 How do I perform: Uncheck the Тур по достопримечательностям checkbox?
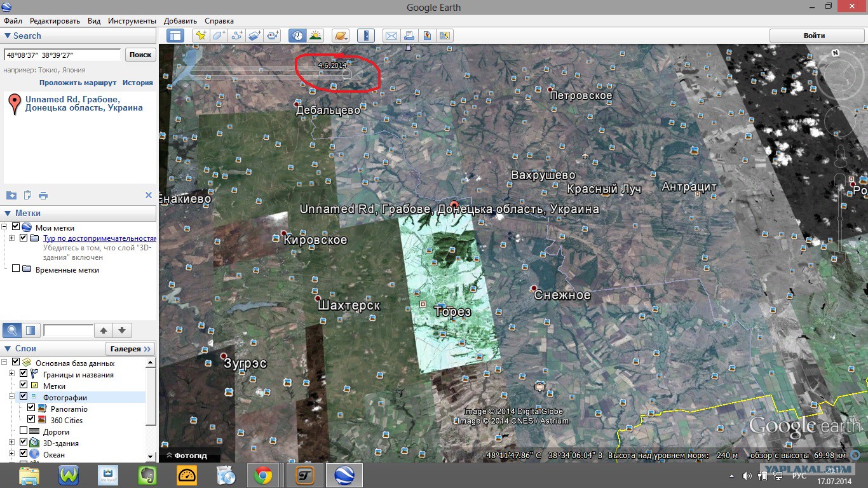pos(24,238)
